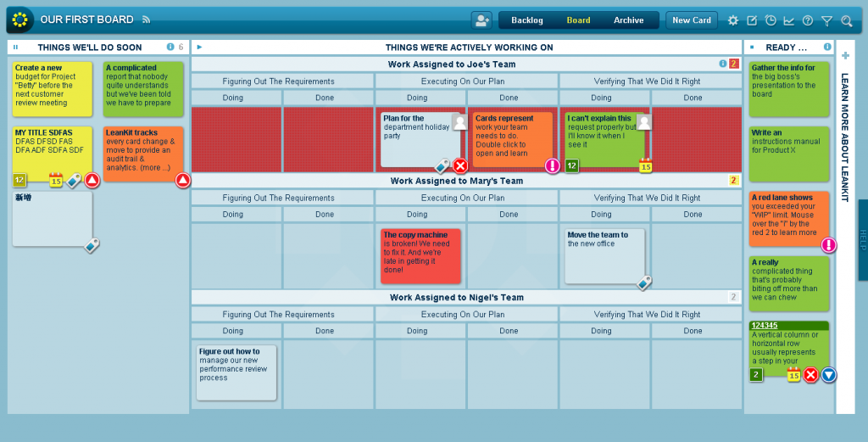Open the board history clock icon
The height and width of the screenshot is (442, 868).
(771, 20)
